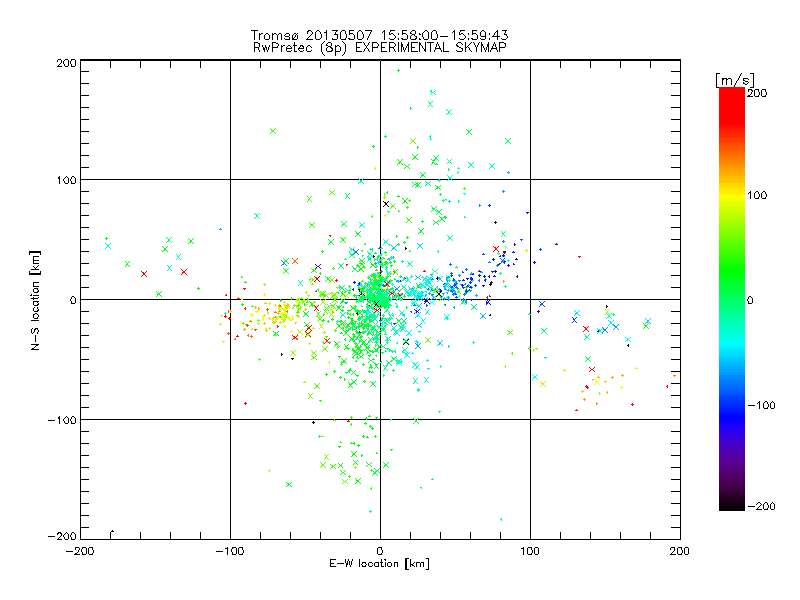Pick the yellow region of the velocity colorbar
The height and width of the screenshot is (600, 800).
point(732,196)
